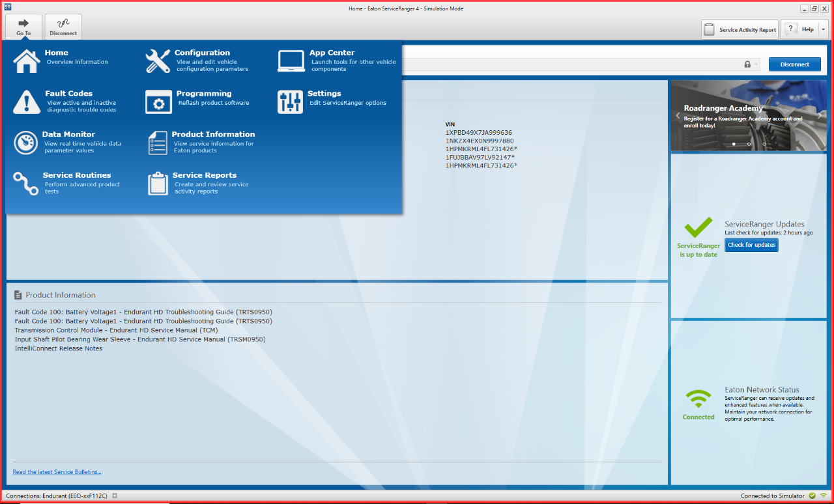Open Fault Codes warning triangle icon
This screenshot has height=504, width=834.
click(26, 102)
